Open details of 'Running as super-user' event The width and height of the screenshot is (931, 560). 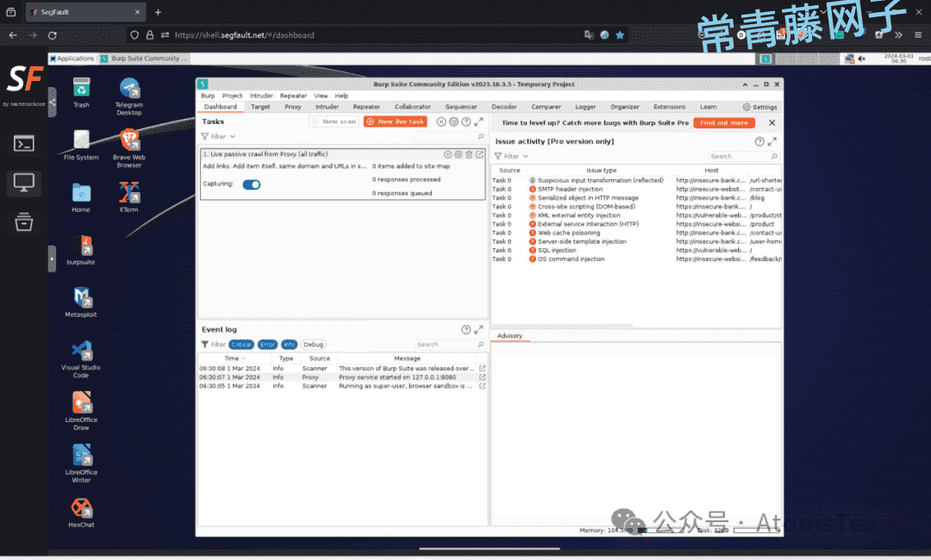pos(483,386)
